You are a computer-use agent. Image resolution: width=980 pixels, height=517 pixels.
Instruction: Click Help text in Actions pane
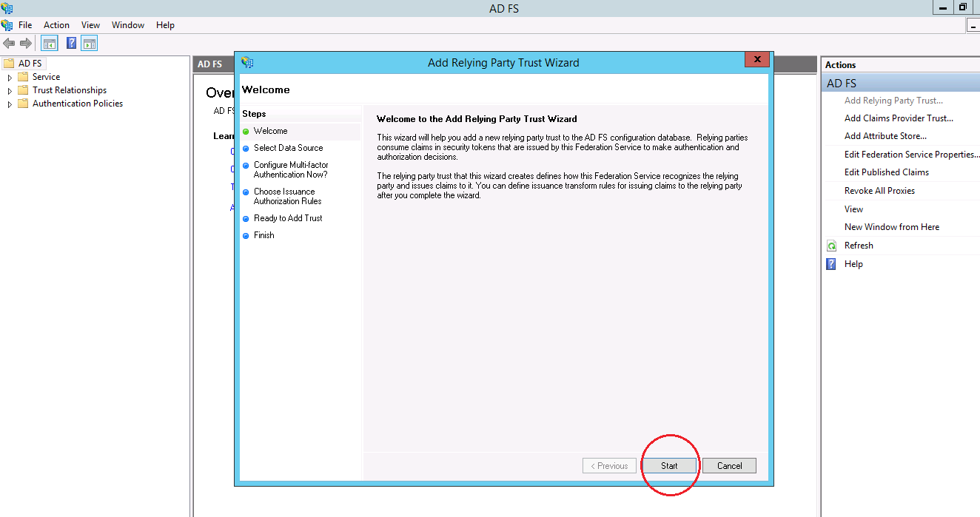tap(853, 264)
